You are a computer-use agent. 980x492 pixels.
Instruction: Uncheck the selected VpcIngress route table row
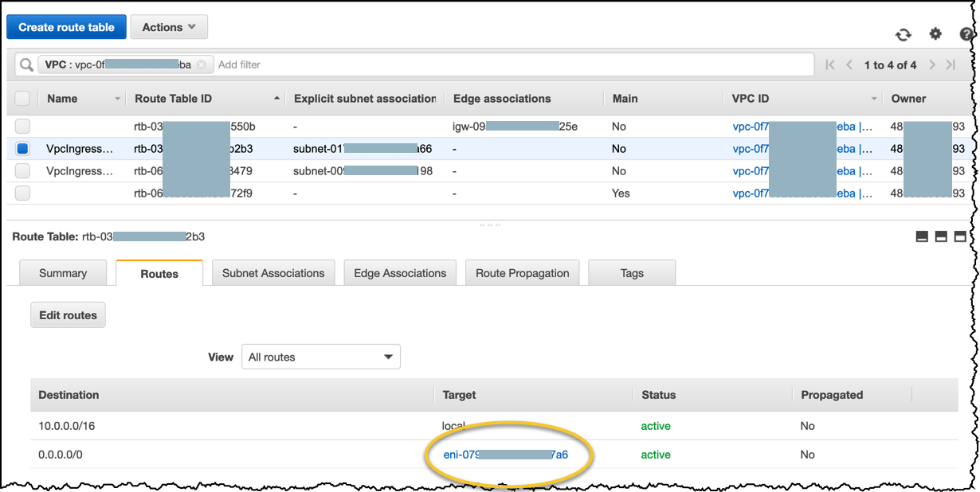22,148
